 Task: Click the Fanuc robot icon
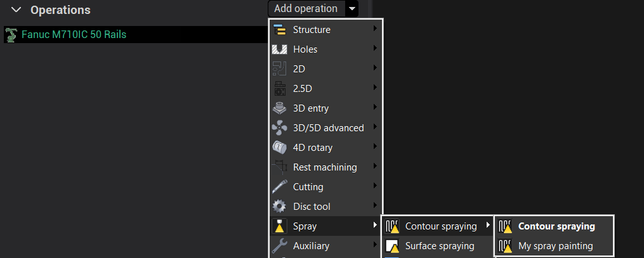coord(11,35)
